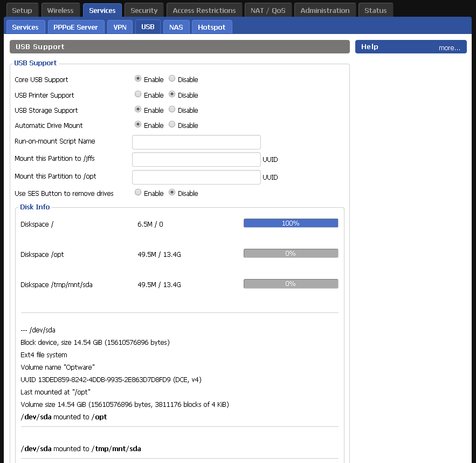476x463 pixels.
Task: Enable Use SES Button to remove drives
Action: pos(138,193)
